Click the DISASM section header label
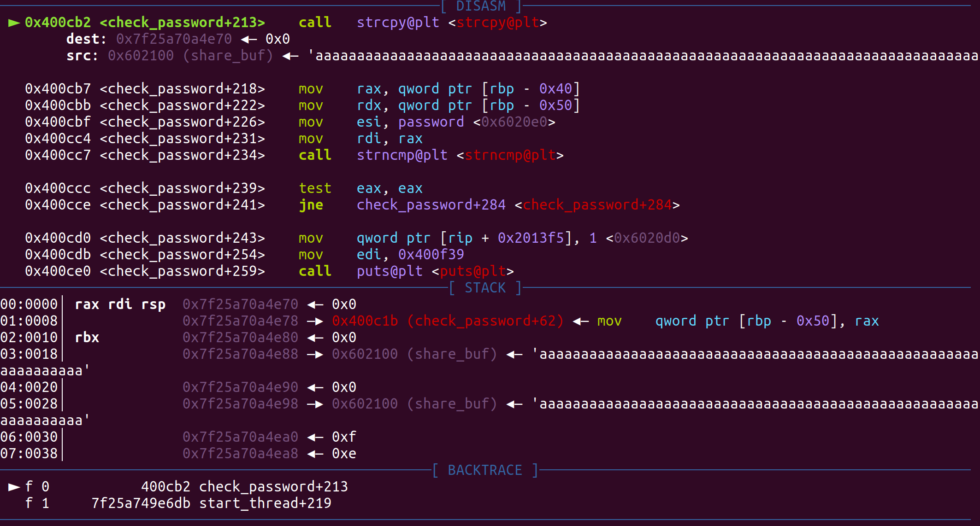 click(x=481, y=6)
